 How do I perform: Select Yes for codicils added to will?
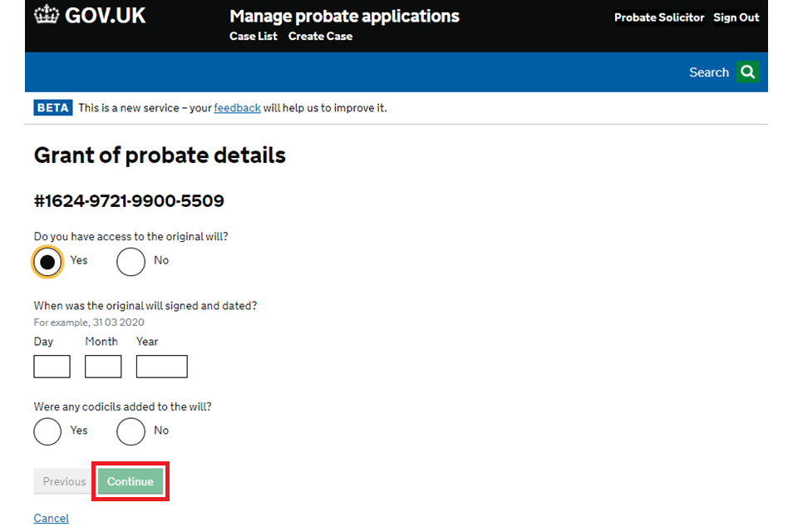point(48,431)
